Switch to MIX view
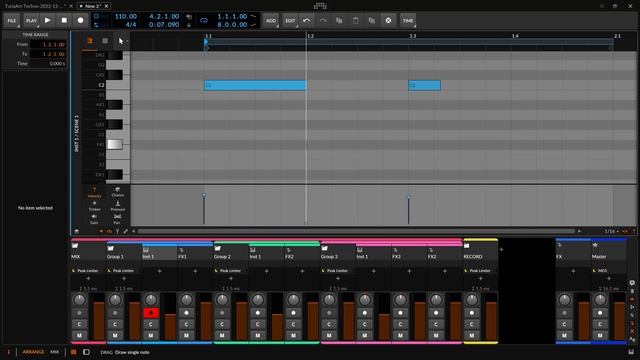 click(55, 352)
